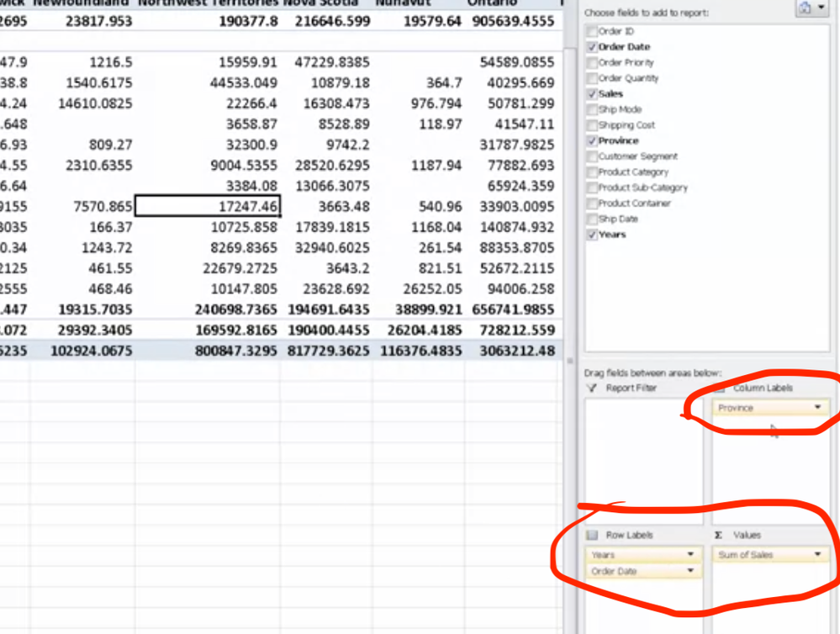Open Years dropdown in Row Labels
This screenshot has width=840, height=634.
click(690, 554)
